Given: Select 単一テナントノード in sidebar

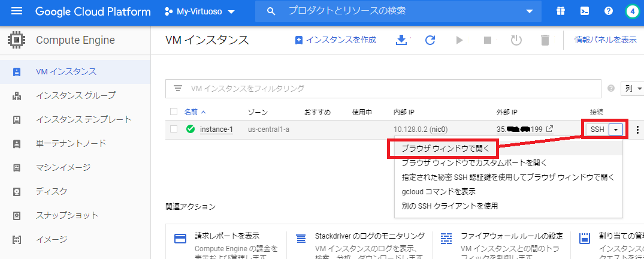Looking at the screenshot, I should (75, 143).
